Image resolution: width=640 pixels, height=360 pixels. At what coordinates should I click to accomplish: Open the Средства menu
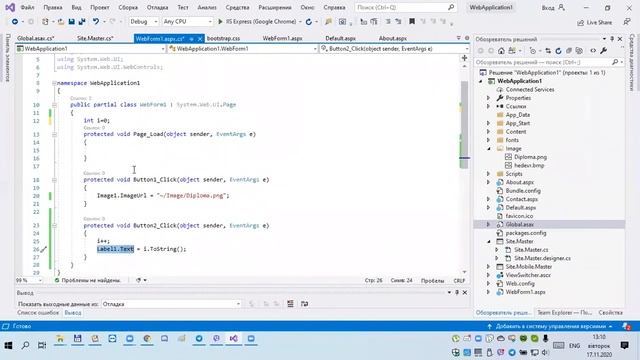237,7
